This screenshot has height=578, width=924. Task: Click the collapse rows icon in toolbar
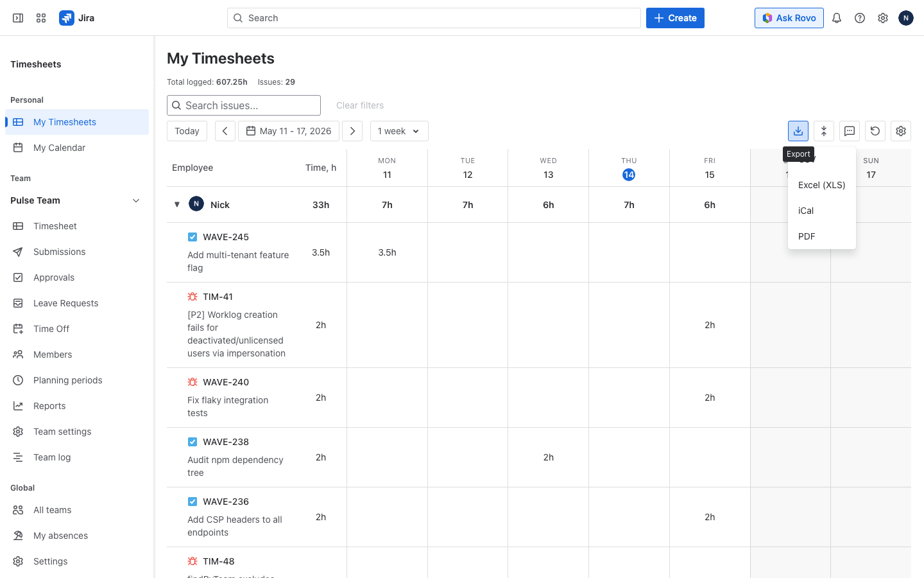click(824, 131)
